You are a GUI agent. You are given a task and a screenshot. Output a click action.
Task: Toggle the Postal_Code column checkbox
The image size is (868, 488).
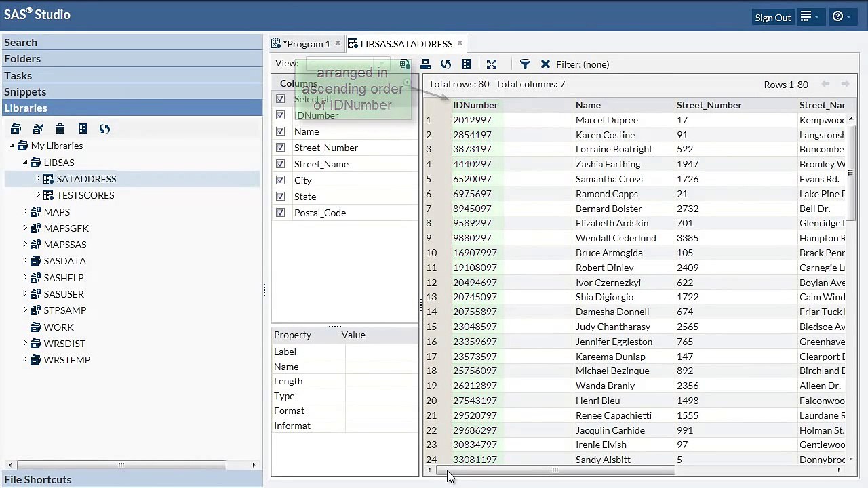pos(280,212)
